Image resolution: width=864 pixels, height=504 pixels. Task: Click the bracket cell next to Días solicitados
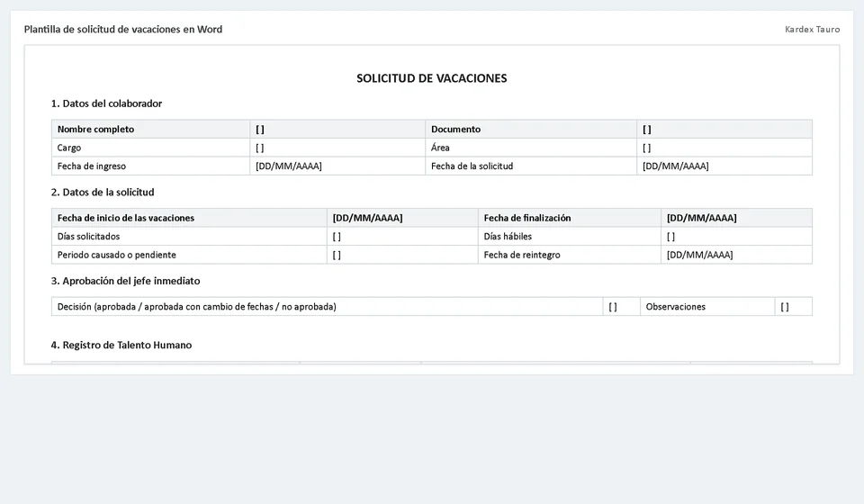(x=402, y=237)
